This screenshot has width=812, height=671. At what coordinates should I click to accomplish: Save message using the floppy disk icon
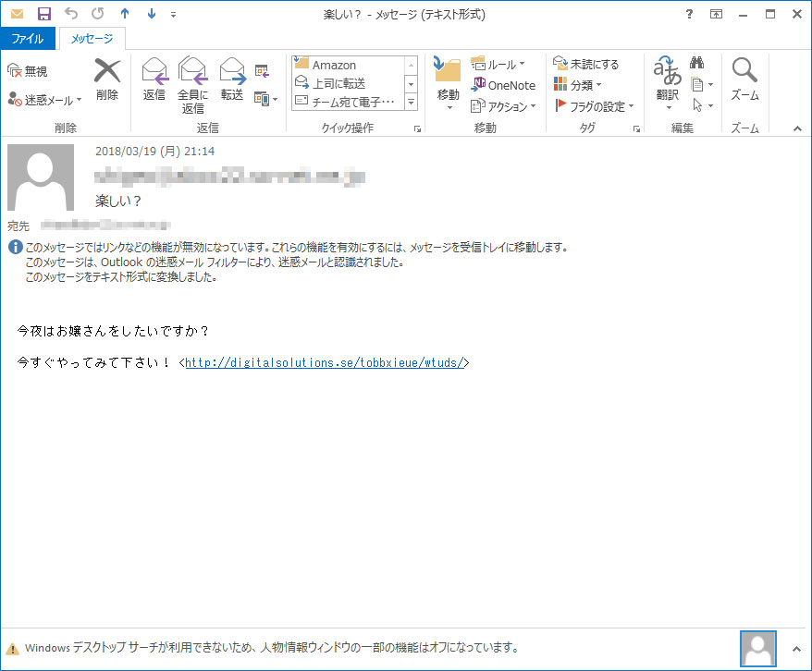point(44,15)
